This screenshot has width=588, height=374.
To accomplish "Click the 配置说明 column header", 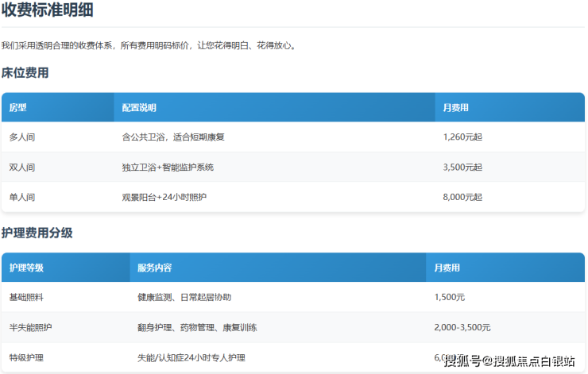I will point(139,107).
